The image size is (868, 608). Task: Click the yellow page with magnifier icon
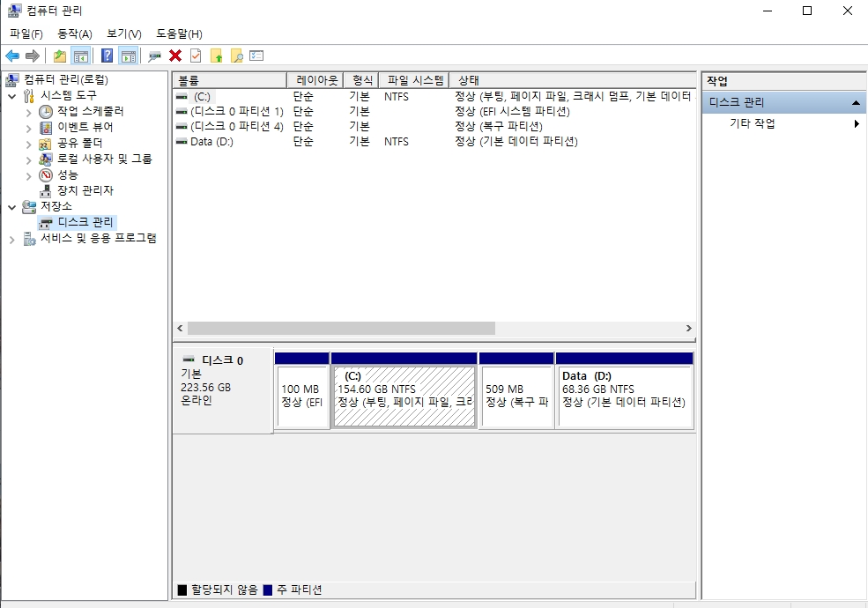pyautogui.click(x=237, y=56)
